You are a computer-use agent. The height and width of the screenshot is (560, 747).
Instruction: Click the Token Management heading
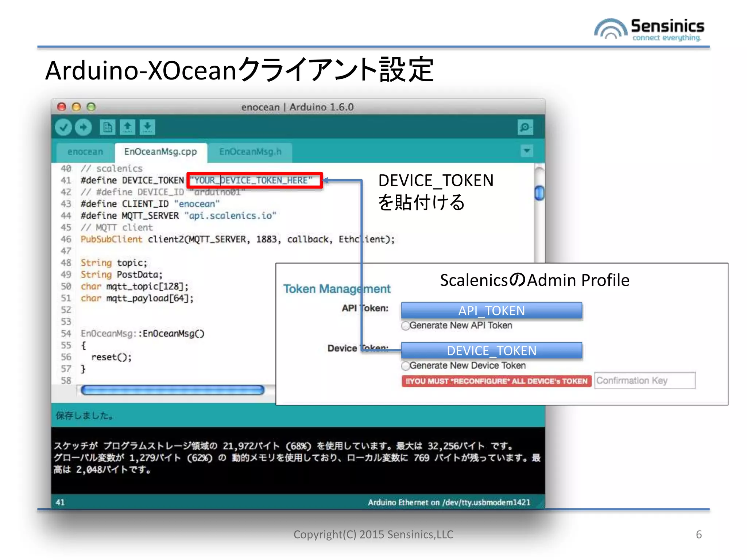pyautogui.click(x=337, y=289)
